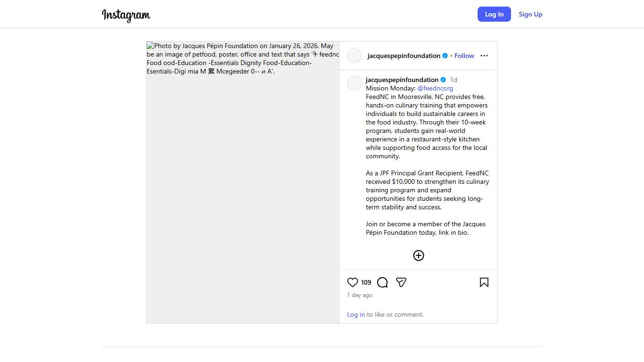
Task: Click the caption author's avatar
Action: [355, 83]
